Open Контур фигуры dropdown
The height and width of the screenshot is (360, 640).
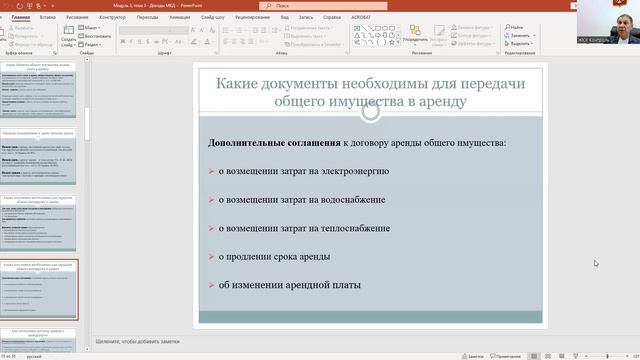(471, 36)
